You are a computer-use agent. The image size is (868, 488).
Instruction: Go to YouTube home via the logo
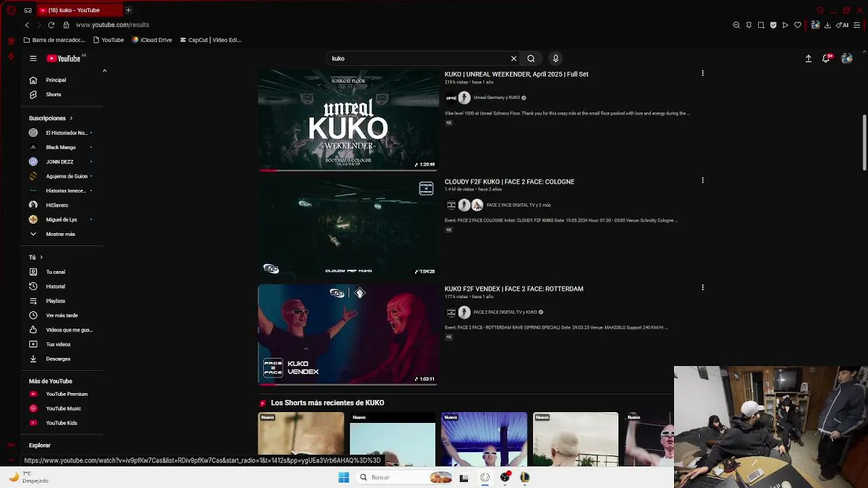pos(64,58)
